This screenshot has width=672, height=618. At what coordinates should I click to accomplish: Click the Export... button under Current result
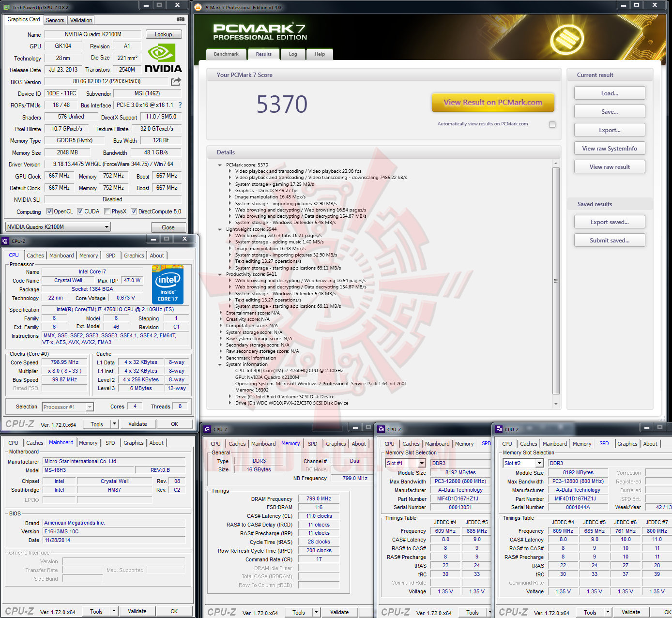pos(610,130)
